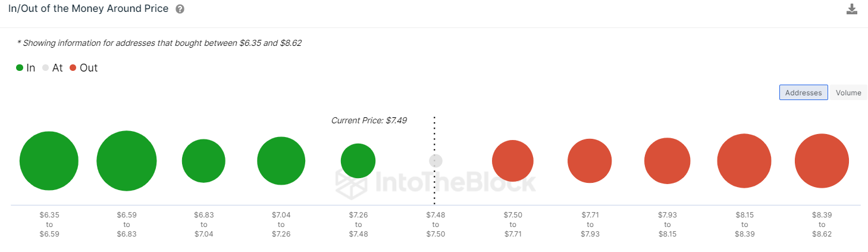Select the $6.35 to $6.59 green bubble
This screenshot has width=868, height=252.
49,161
